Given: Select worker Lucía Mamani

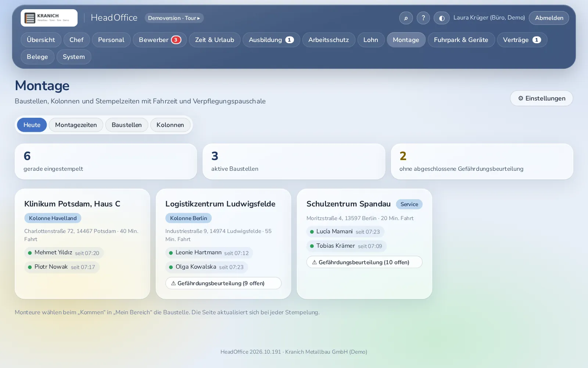Looking at the screenshot, I should 345,232.
